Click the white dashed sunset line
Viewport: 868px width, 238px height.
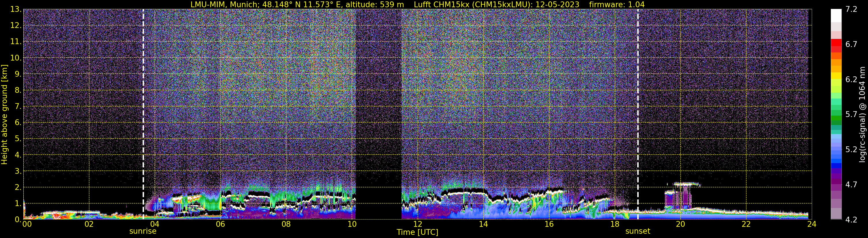[x=638, y=114]
